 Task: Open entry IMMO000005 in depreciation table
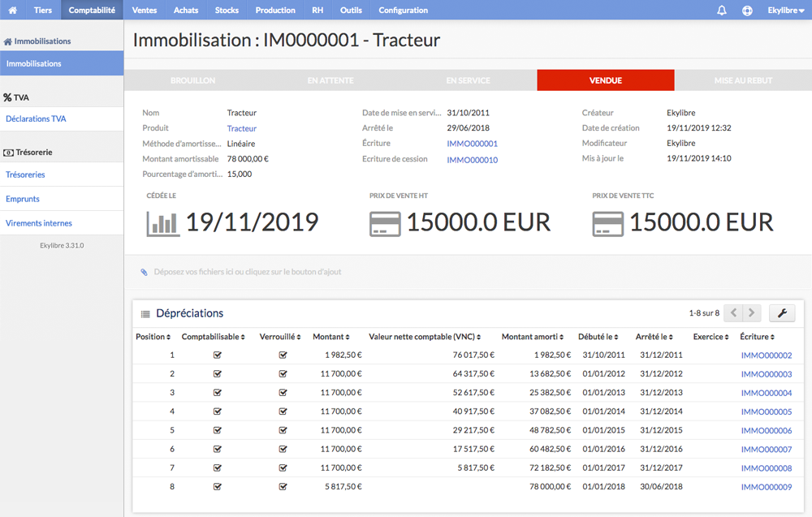tap(767, 412)
